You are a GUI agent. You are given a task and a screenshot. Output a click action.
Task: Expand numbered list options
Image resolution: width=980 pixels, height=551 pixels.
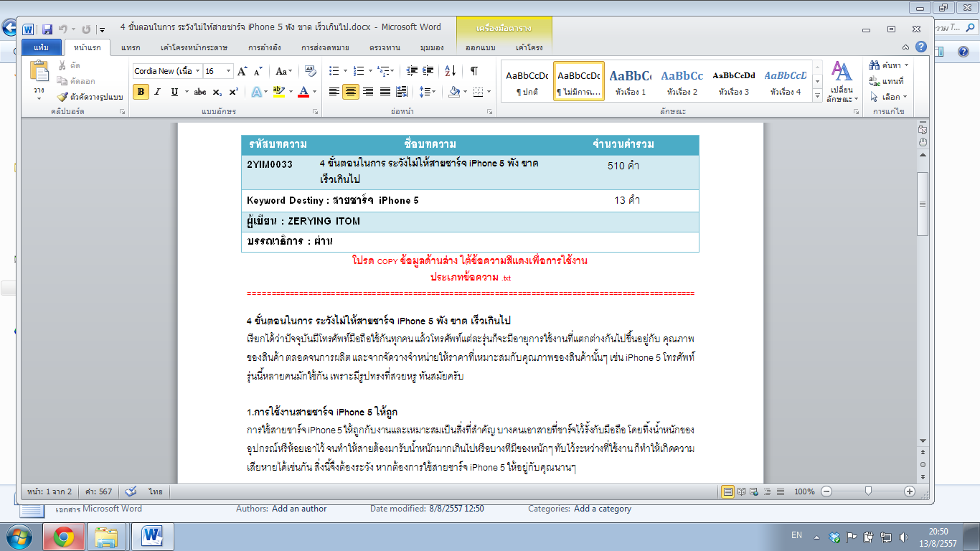(370, 71)
